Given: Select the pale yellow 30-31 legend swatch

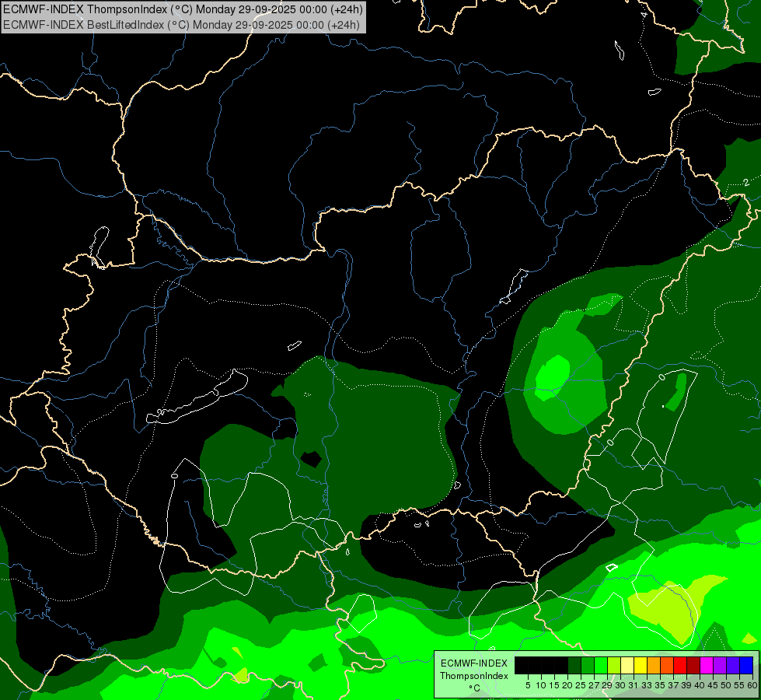Looking at the screenshot, I should (627, 665).
